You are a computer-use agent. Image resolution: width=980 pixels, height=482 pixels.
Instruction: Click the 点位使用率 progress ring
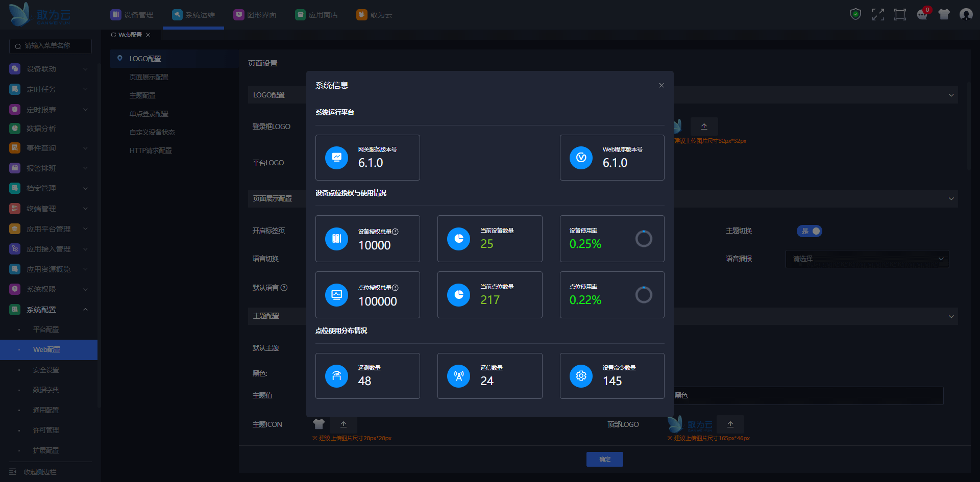[x=644, y=295]
